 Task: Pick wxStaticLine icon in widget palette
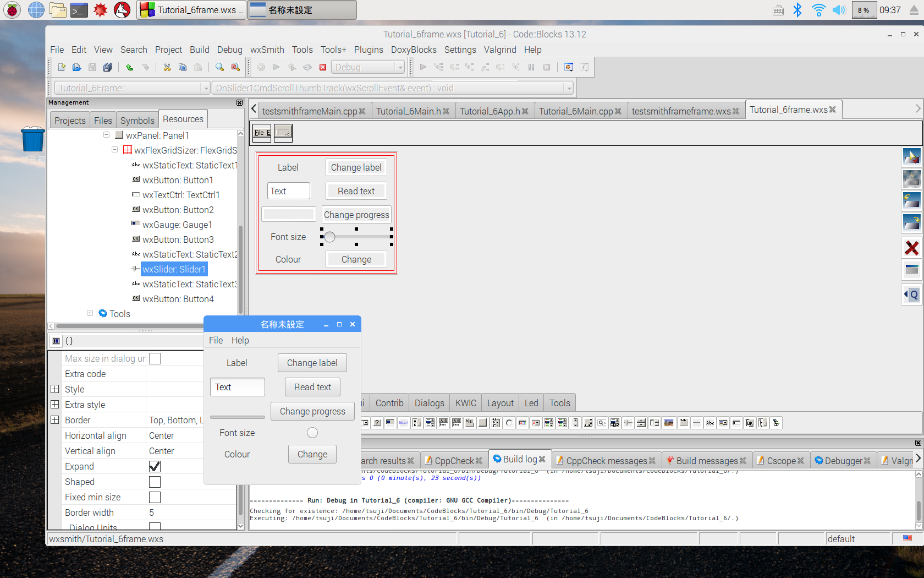696,423
